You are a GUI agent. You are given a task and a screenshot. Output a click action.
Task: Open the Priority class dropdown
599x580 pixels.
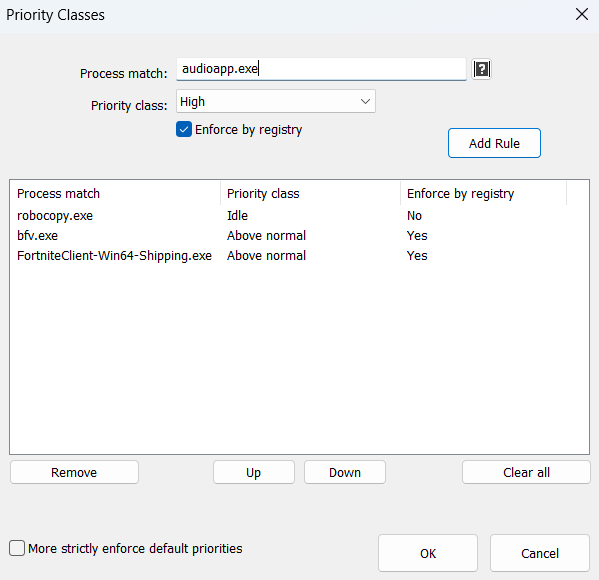click(x=275, y=101)
